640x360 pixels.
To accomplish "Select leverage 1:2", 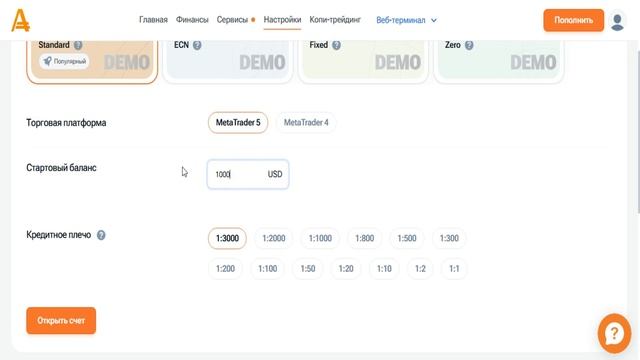I will [420, 269].
